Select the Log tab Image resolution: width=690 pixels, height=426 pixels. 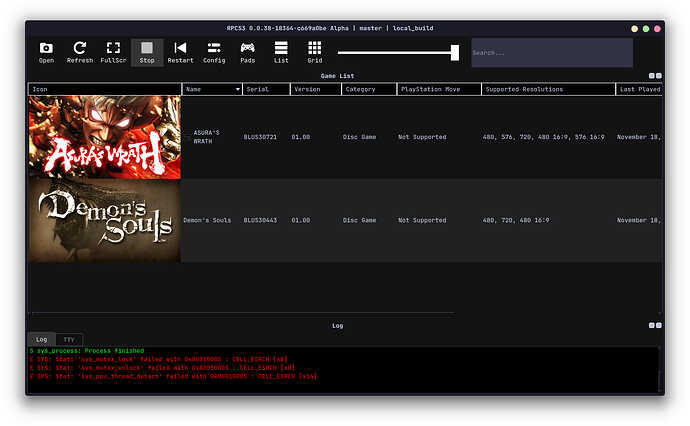[x=41, y=340]
